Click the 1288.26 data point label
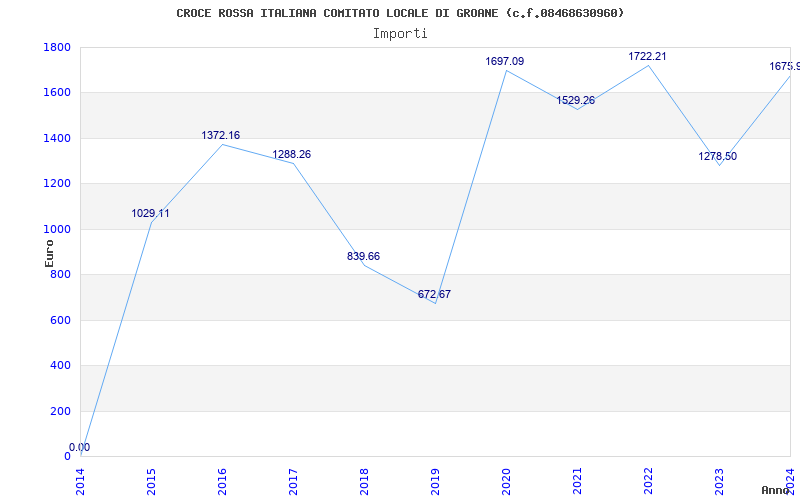 coord(291,154)
